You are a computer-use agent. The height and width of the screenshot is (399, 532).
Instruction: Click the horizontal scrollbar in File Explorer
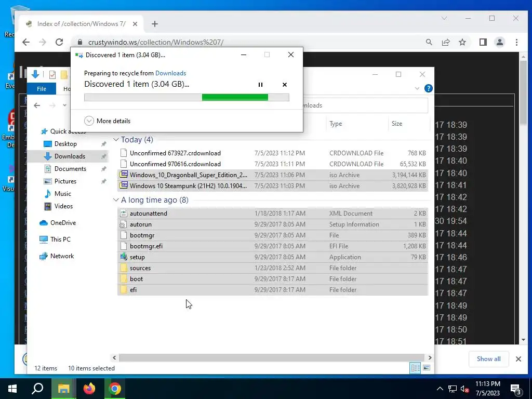(271, 357)
